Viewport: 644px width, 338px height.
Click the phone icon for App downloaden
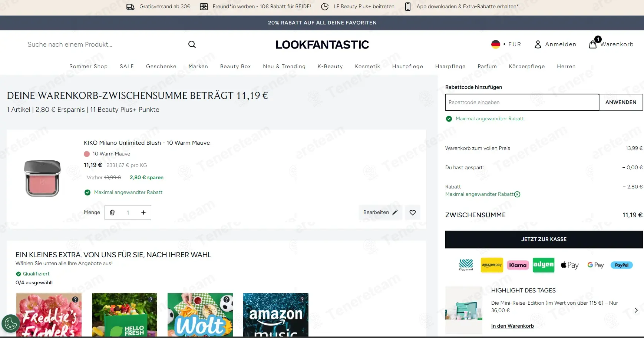pos(408,7)
